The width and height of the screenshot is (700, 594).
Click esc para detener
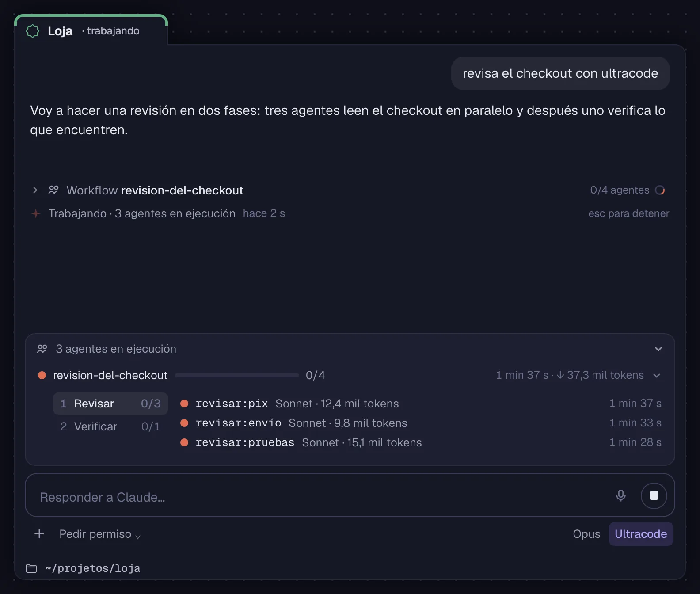tap(629, 213)
